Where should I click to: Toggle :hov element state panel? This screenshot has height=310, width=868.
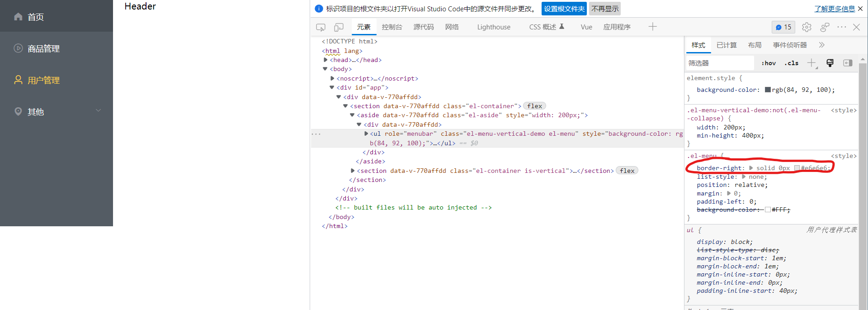pyautogui.click(x=768, y=63)
